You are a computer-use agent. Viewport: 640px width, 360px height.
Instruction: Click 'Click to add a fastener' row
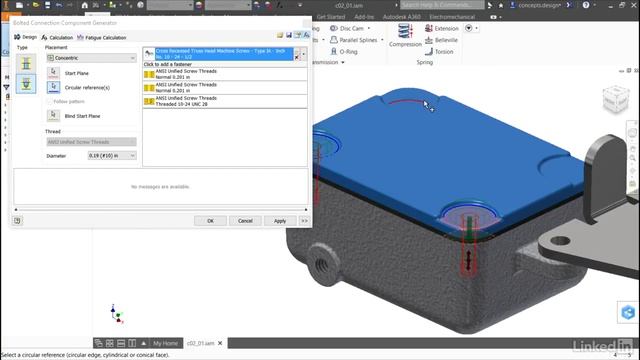tap(225, 64)
